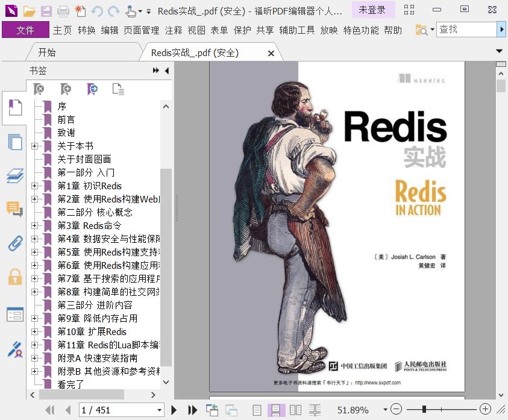Open Hand tool mode dropdown arrow
The height and width of the screenshot is (420, 508).
point(140,11)
